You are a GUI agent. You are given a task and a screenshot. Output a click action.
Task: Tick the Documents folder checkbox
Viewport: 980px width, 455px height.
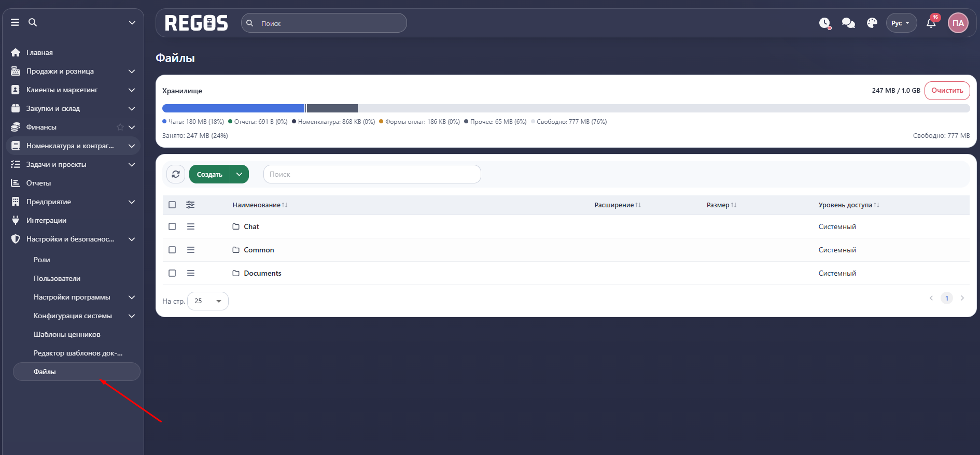coord(172,273)
